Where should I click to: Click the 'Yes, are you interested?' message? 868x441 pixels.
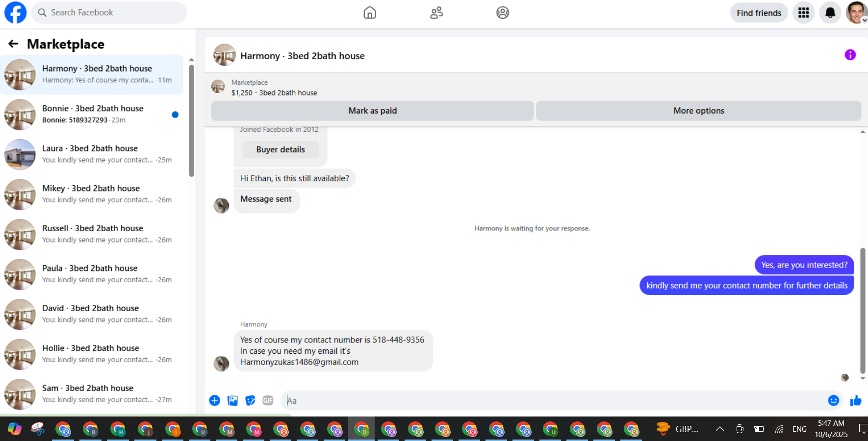pos(804,265)
